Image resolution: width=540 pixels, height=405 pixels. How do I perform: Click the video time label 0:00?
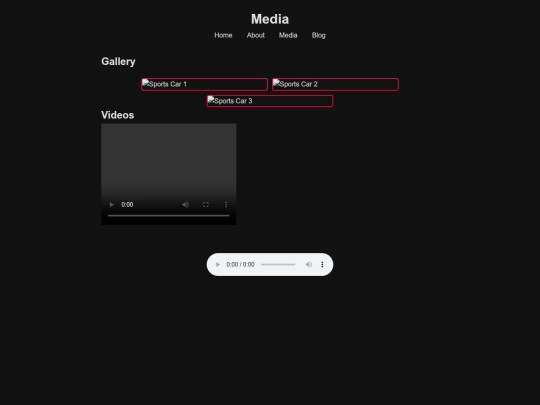(x=127, y=205)
